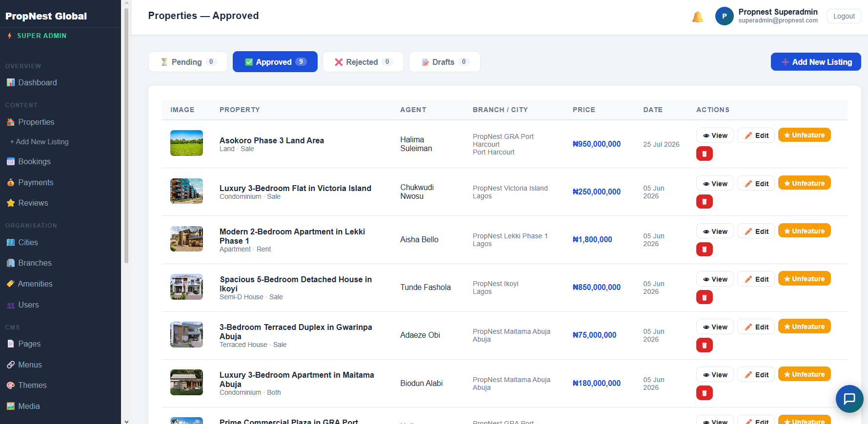Image resolution: width=868 pixels, height=424 pixels.
Task: Click the sidebar vertical scrollbar
Action: [x=126, y=135]
